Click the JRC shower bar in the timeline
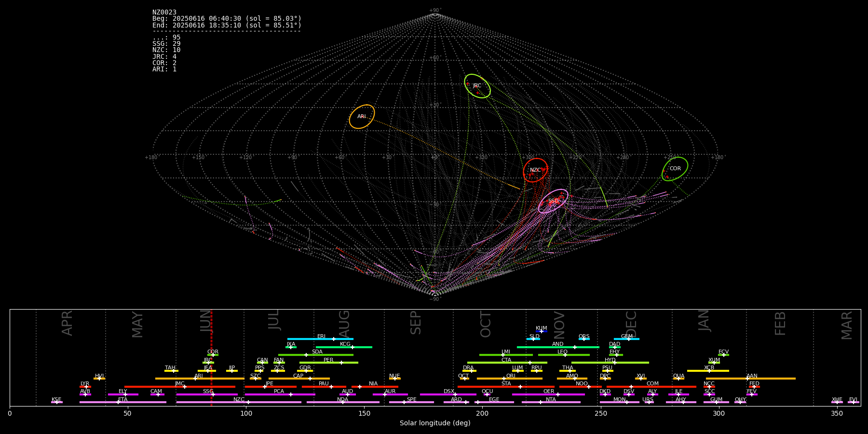This screenshot has height=434, width=868. click(208, 363)
